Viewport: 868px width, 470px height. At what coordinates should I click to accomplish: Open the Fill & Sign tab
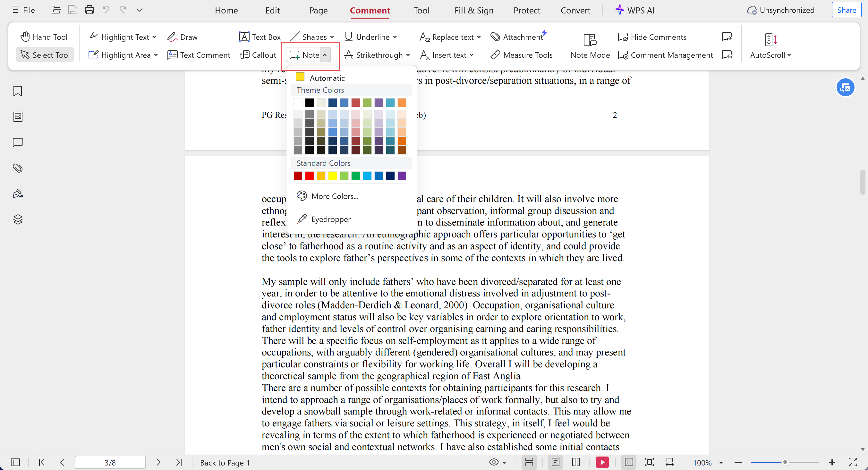(x=474, y=10)
